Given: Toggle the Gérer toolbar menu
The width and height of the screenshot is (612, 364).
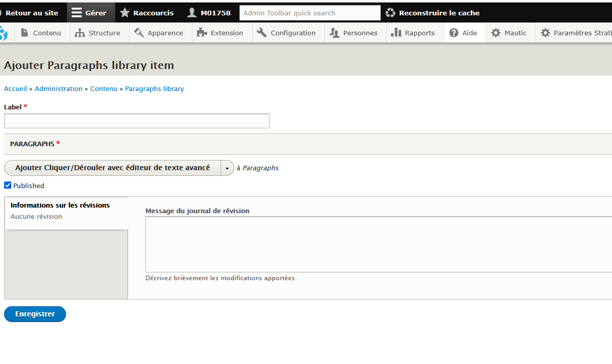Looking at the screenshot, I should [90, 13].
